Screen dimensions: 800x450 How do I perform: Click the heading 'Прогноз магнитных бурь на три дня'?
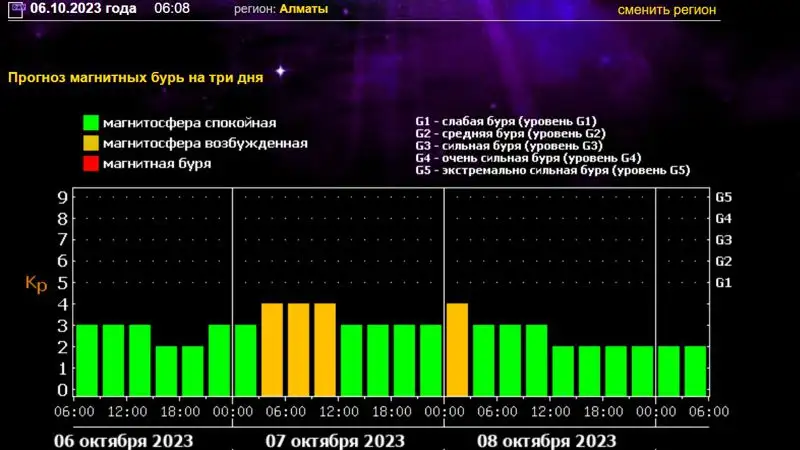136,76
